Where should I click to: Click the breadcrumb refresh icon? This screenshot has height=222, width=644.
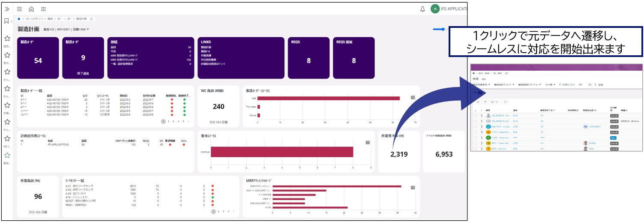click(91, 19)
